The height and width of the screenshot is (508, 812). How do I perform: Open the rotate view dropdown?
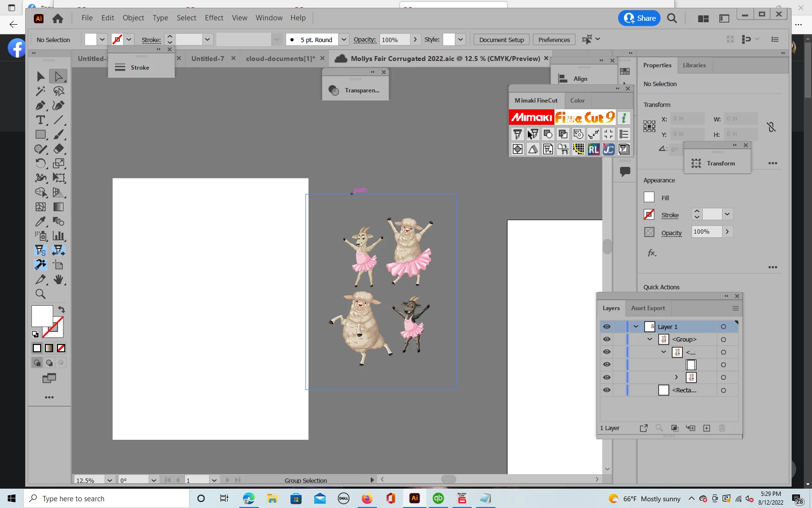click(154, 480)
